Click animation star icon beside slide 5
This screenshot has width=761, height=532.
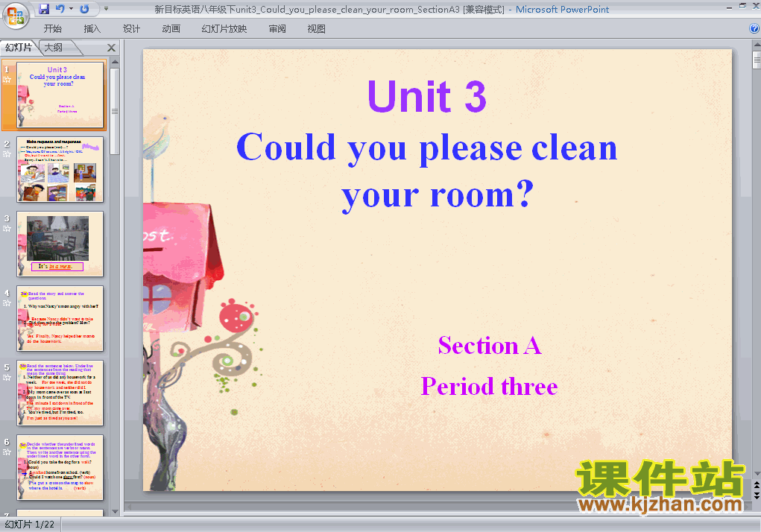7,378
